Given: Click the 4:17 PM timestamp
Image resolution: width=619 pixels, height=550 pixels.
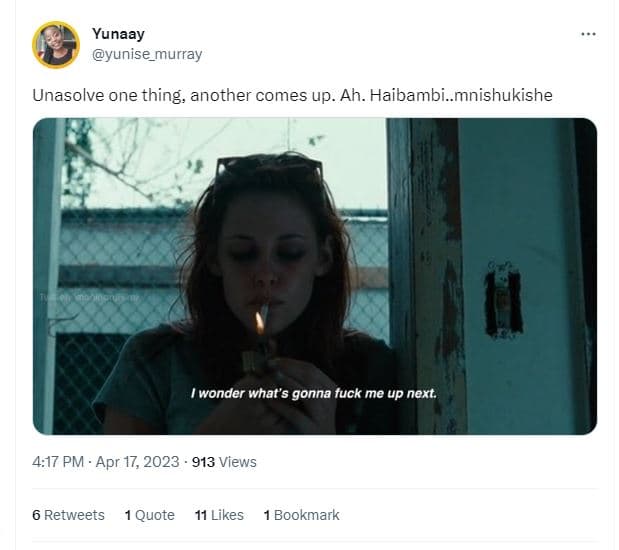Looking at the screenshot, I should 60,462.
